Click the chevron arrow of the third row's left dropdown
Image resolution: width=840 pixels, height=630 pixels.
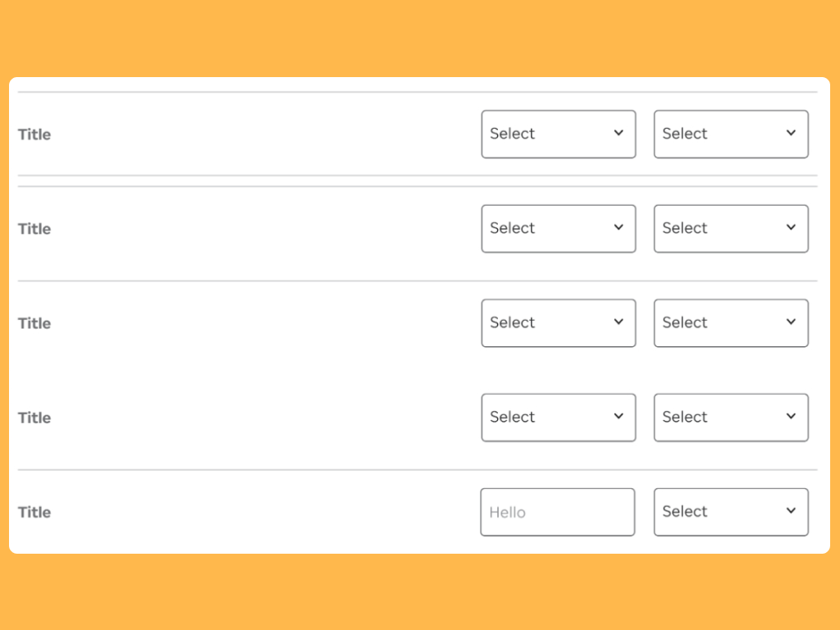pyautogui.click(x=619, y=322)
